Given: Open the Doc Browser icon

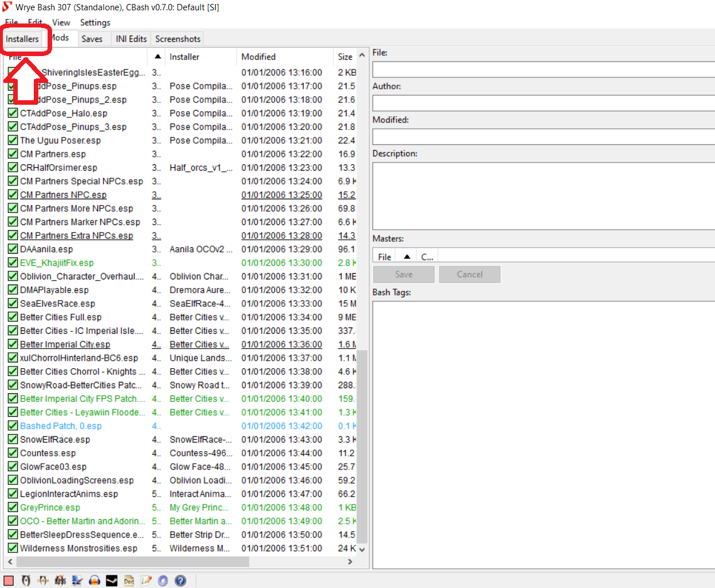Looking at the screenshot, I should (129, 581).
